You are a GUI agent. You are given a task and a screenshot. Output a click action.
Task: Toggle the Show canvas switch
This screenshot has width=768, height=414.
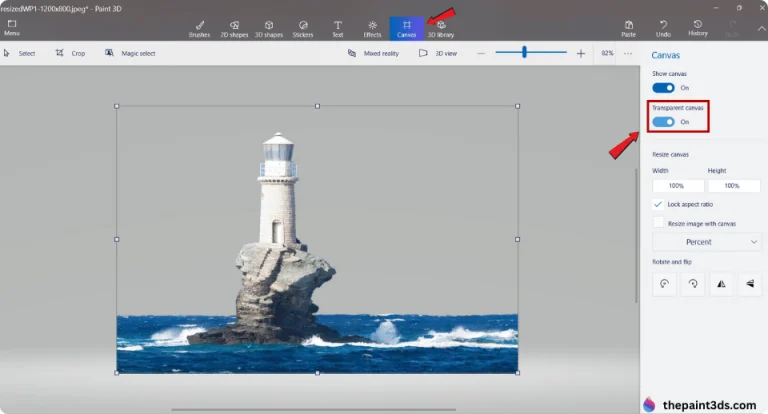click(663, 88)
